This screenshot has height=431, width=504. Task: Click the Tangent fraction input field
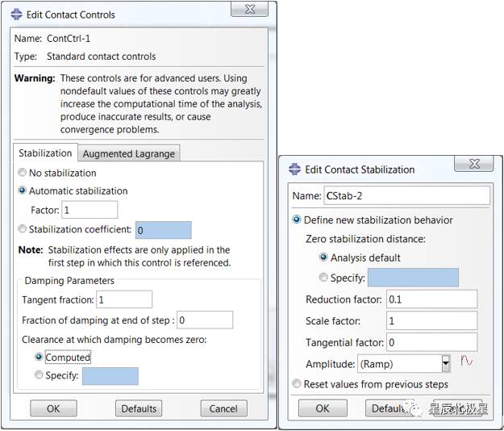124,299
